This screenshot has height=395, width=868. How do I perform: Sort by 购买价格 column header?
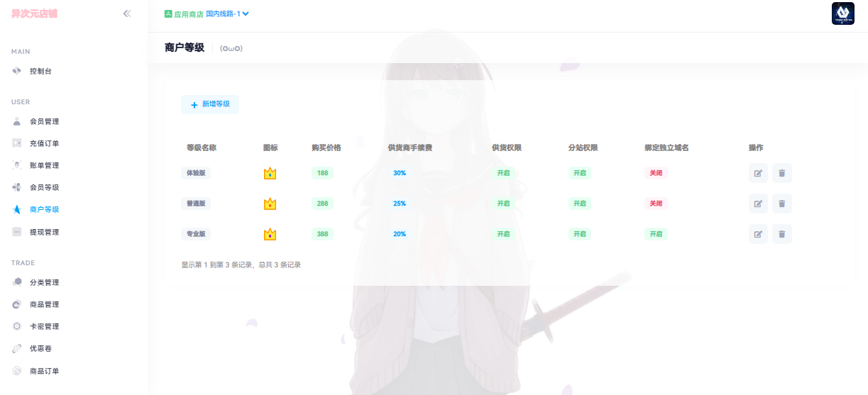tap(326, 148)
